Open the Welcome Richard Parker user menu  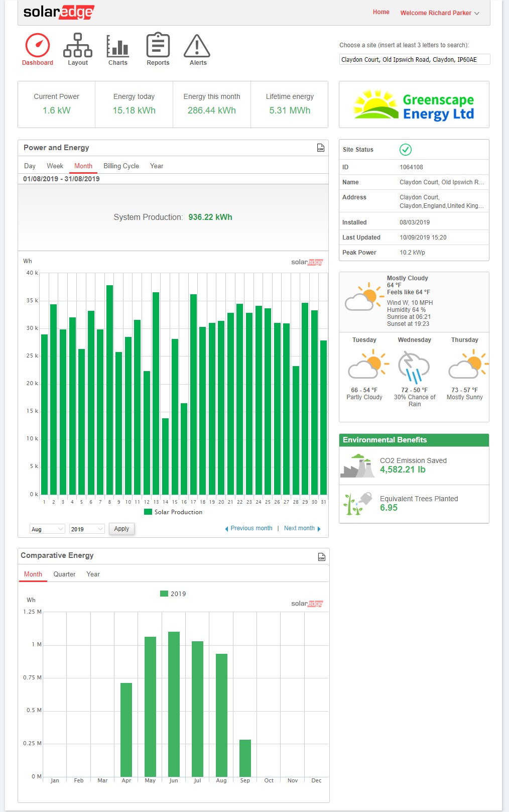(440, 13)
